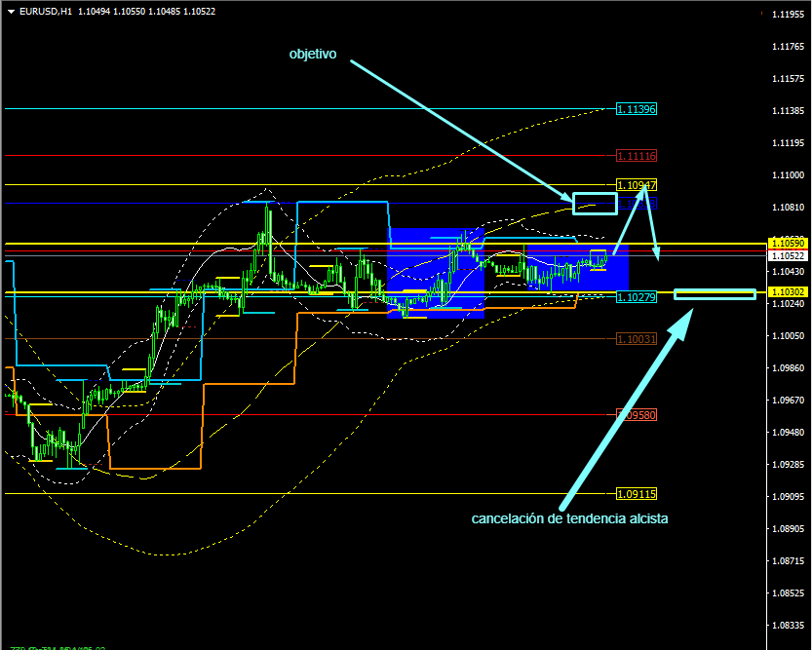Click the cyan 1.11396 price level tag
Viewport: 812px width, 650px height.
636,109
